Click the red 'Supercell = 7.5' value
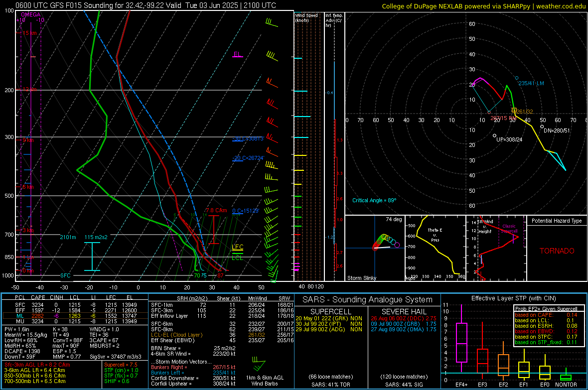The height and width of the screenshot is (390, 588). [x=121, y=365]
